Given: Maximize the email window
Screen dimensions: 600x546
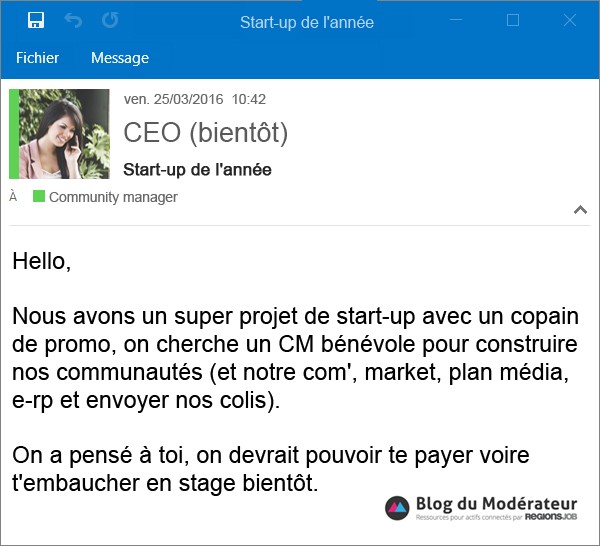Looking at the screenshot, I should (x=513, y=20).
